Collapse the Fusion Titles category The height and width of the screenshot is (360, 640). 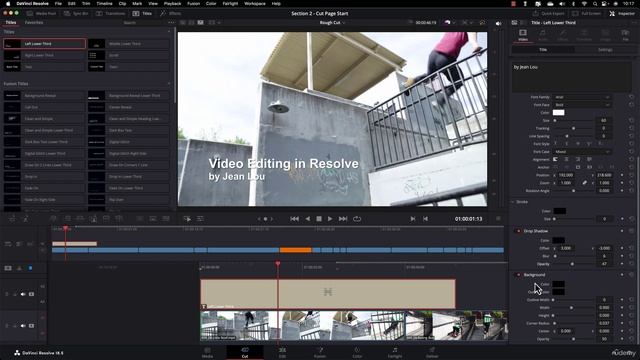pyautogui.click(x=169, y=84)
